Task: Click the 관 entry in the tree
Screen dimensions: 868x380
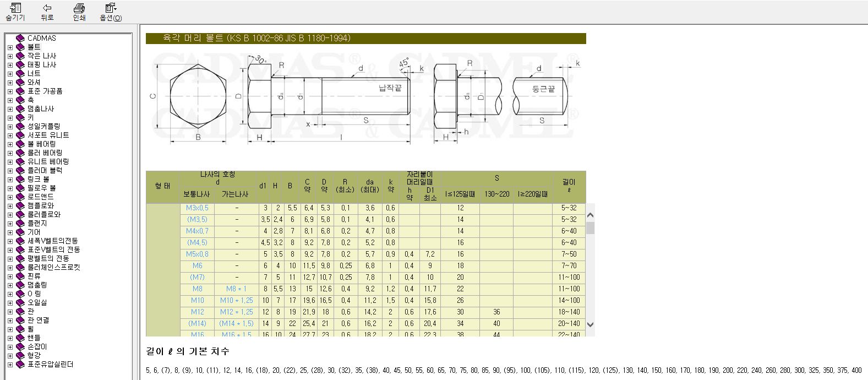Action: click(x=31, y=311)
